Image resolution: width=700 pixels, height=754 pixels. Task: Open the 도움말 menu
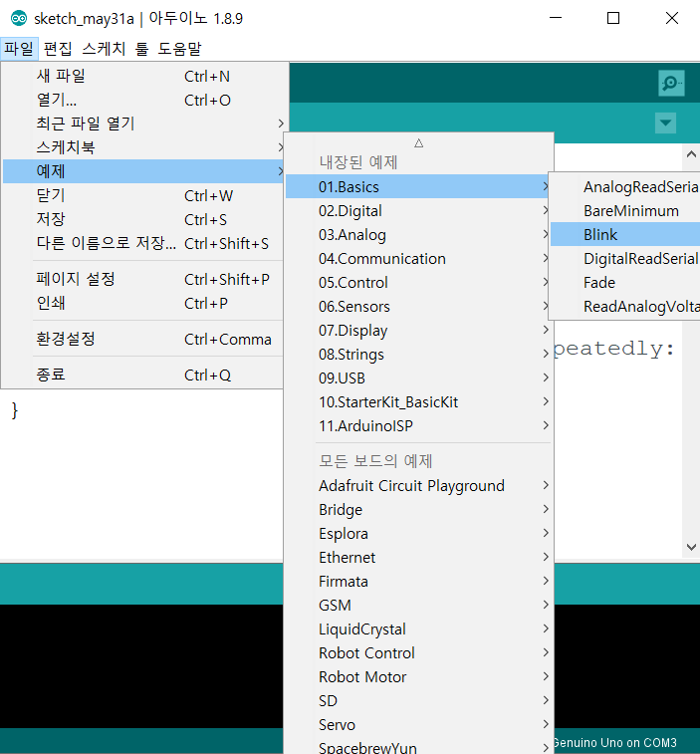tap(180, 49)
